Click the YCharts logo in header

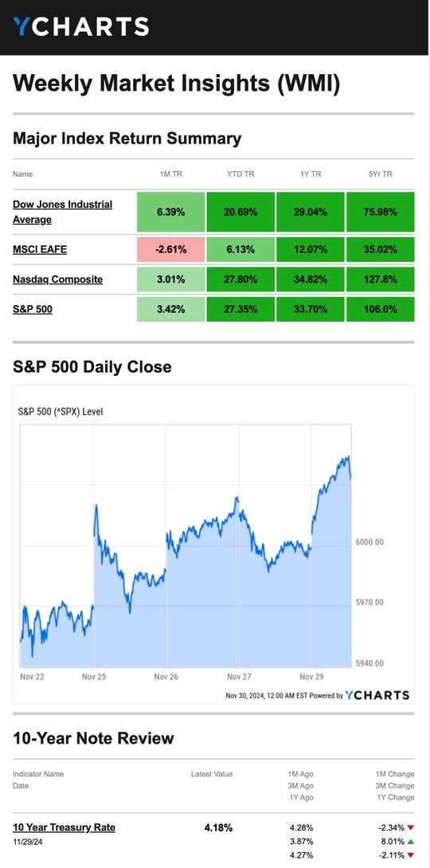pyautogui.click(x=80, y=26)
